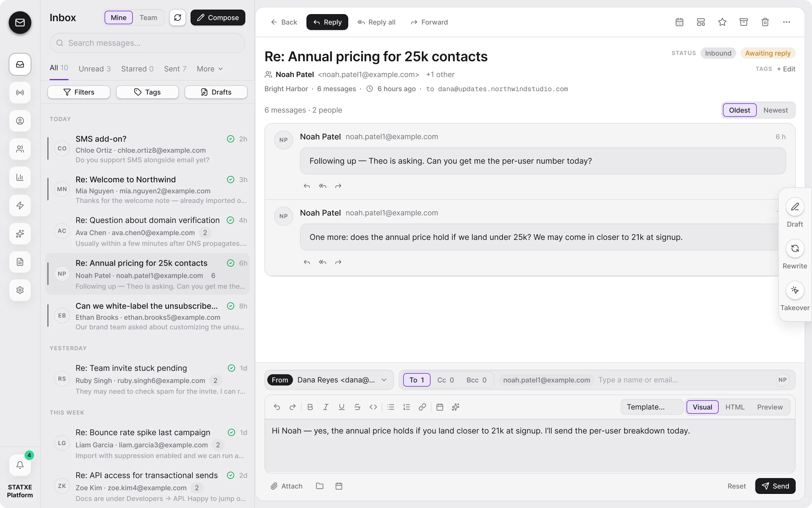Screen dimensions: 812x508
Task: Select the Unread tab
Action: 95,69
